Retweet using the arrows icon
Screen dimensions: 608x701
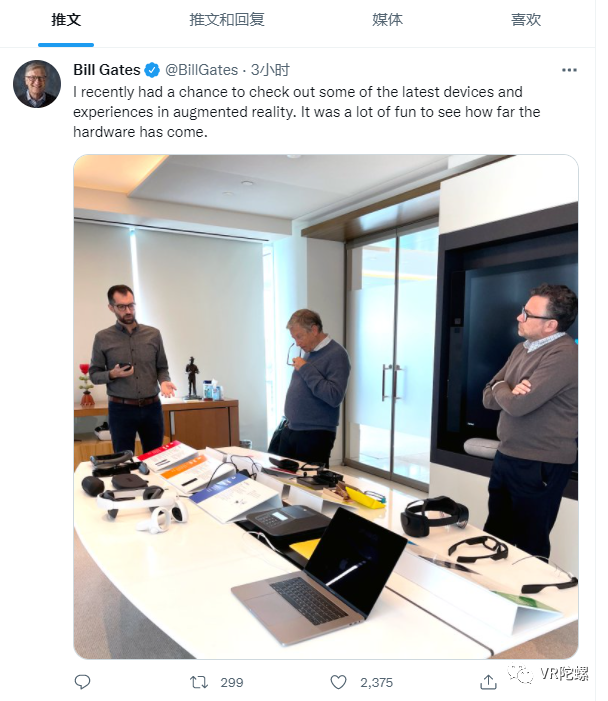point(198,682)
